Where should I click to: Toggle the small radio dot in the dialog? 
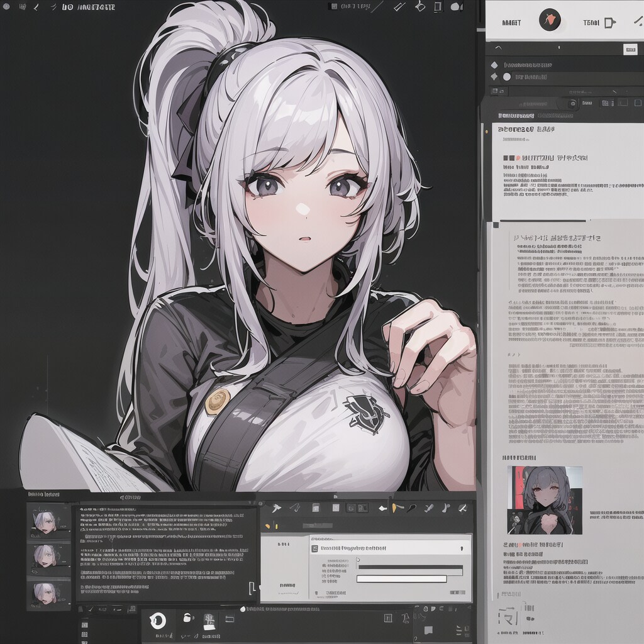pos(358,559)
